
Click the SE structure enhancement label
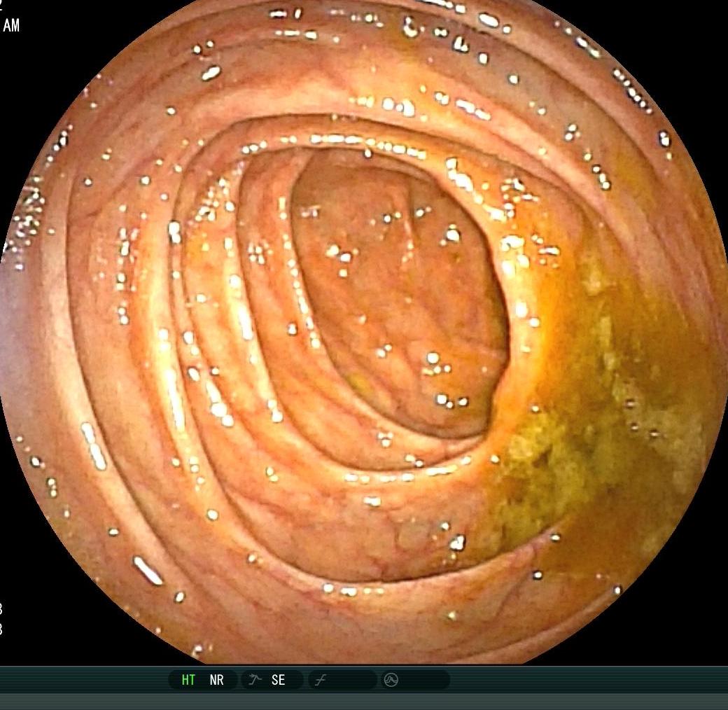click(x=278, y=680)
